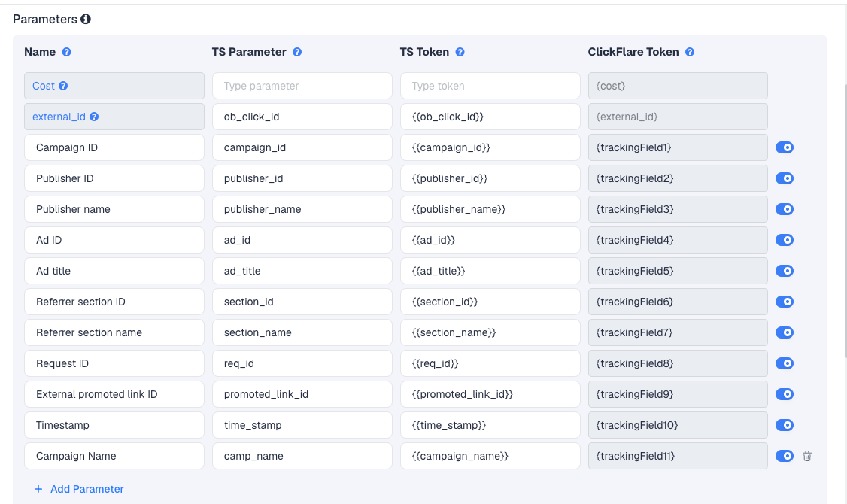Toggle the Ad ID parameter switch
Screen dimensions: 847x504
pyautogui.click(x=785, y=240)
